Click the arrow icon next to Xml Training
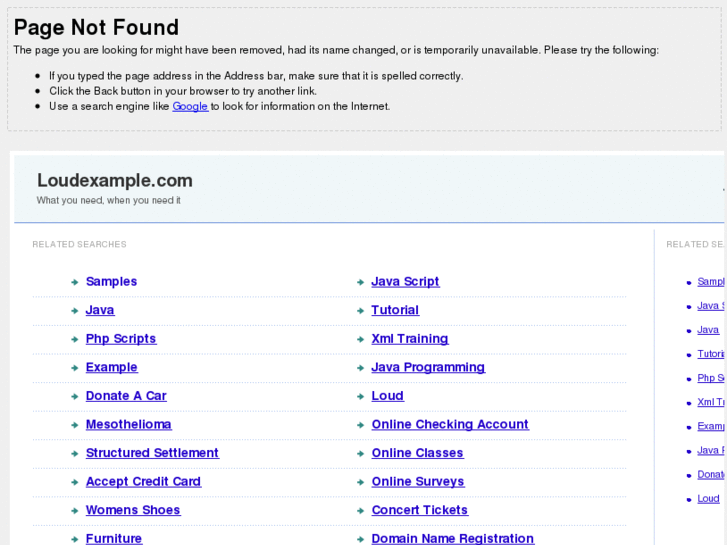The image size is (727, 545). click(x=361, y=340)
